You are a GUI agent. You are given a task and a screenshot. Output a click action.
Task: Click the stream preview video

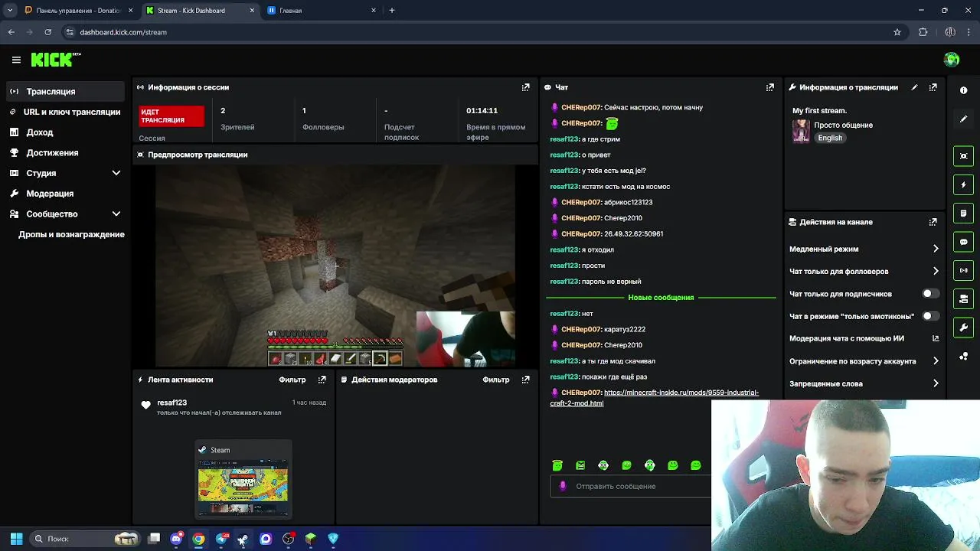click(x=335, y=266)
